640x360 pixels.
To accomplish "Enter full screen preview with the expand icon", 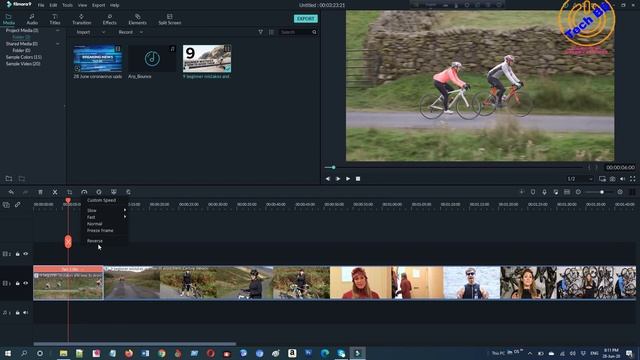I will [x=633, y=179].
